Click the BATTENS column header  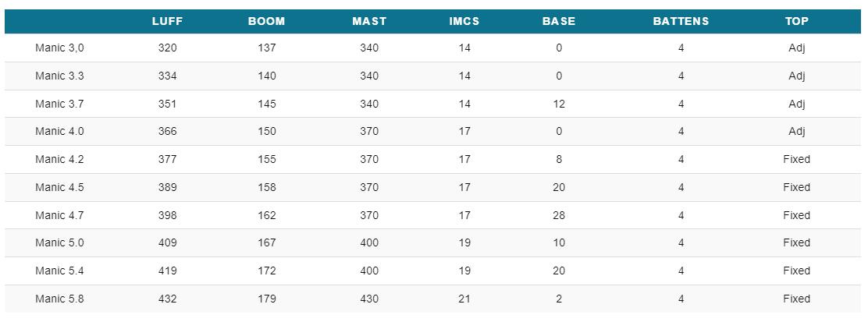[681, 22]
